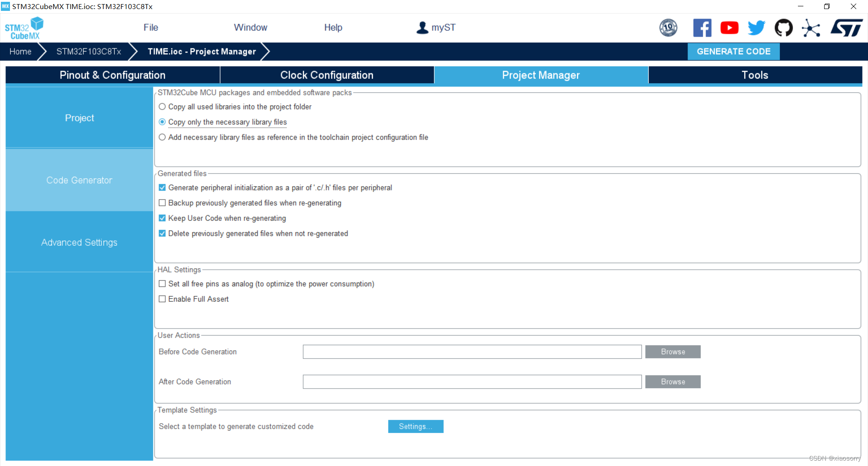Click TIME.ioc - Project Manager breadcrumb
Viewport: 868px width, 466px height.
point(202,52)
